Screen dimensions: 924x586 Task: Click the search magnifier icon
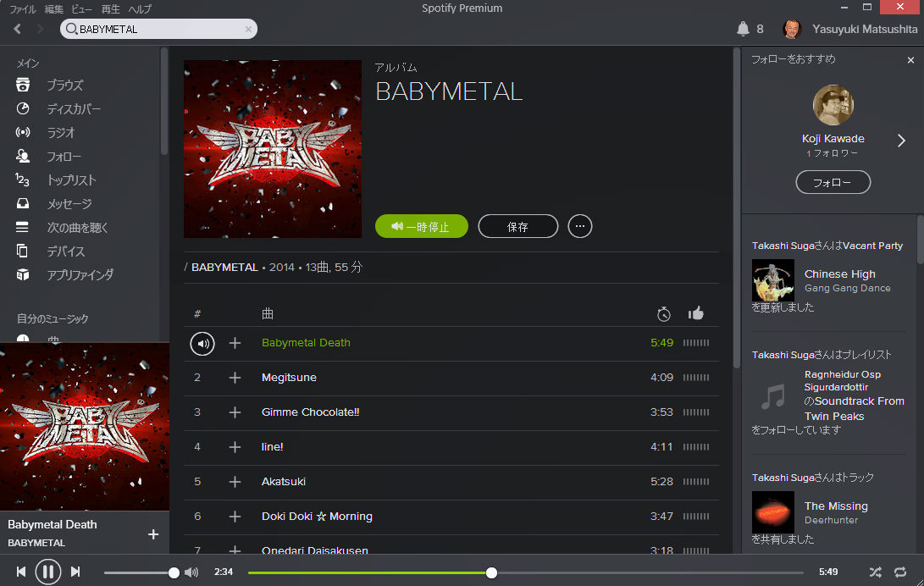[71, 29]
